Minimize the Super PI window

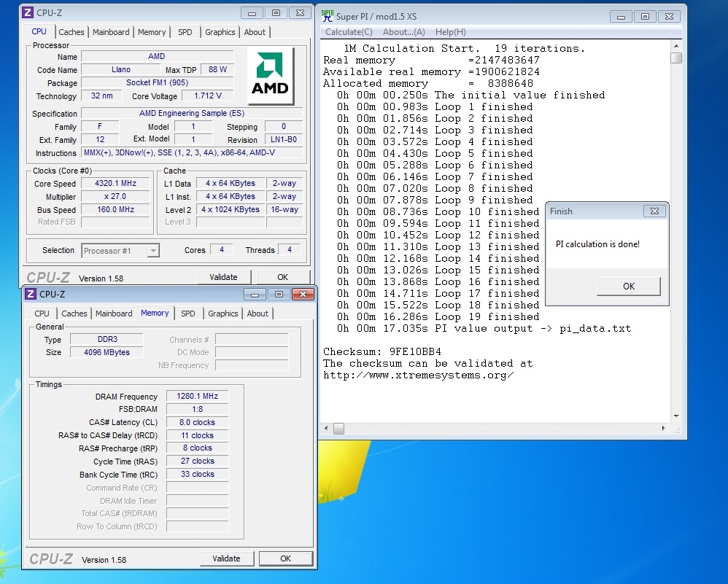(x=621, y=17)
